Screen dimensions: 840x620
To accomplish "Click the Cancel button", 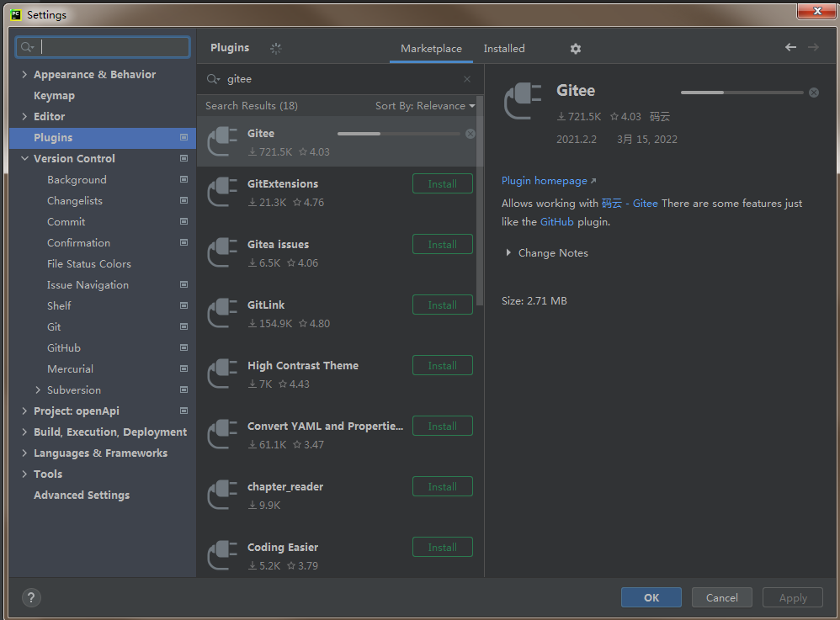I will point(721,597).
